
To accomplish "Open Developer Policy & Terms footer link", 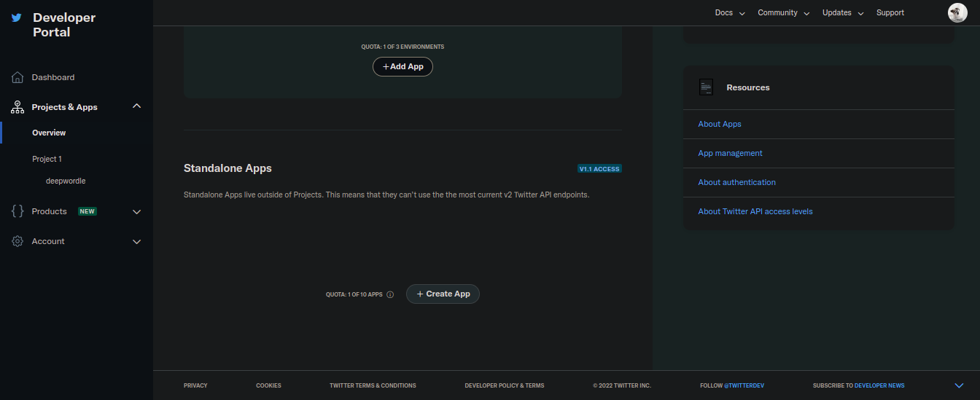I will (504, 385).
